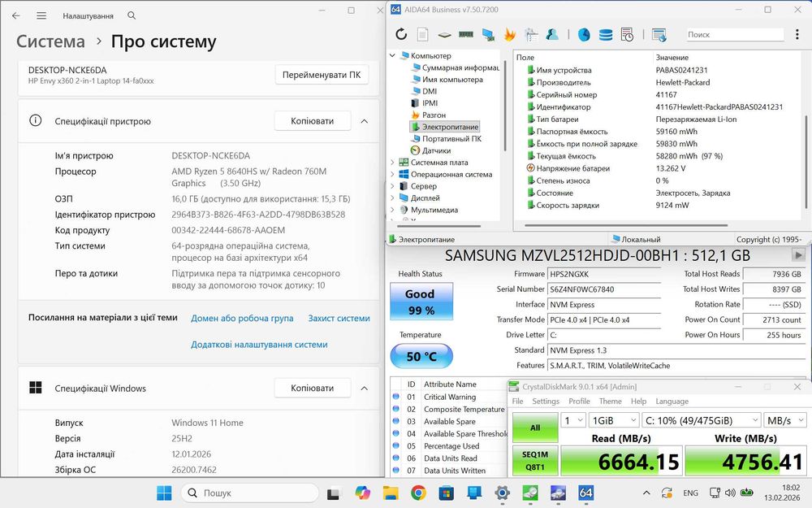Click the report-with-clock icon in AIDA64
The width and height of the screenshot is (812, 508).
[627, 35]
